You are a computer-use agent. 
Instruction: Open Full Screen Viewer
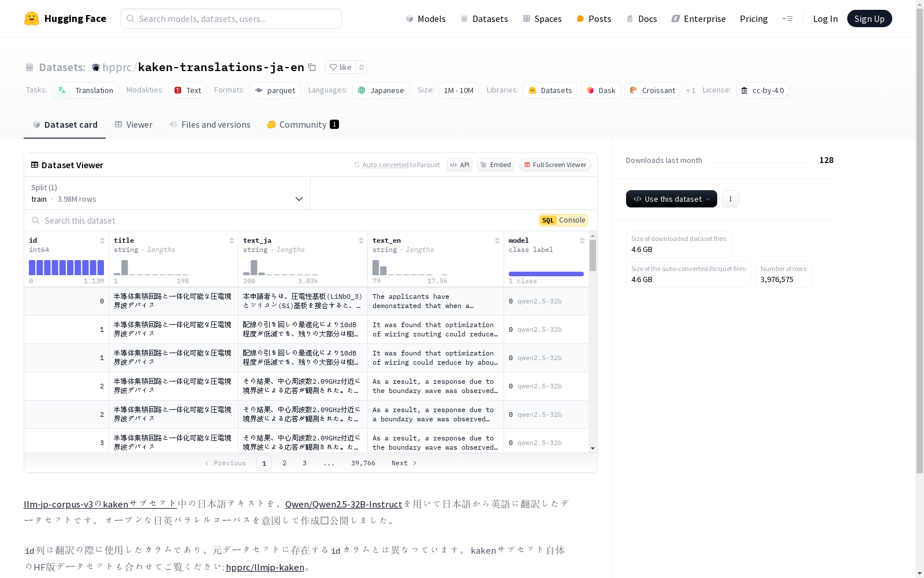(x=555, y=165)
